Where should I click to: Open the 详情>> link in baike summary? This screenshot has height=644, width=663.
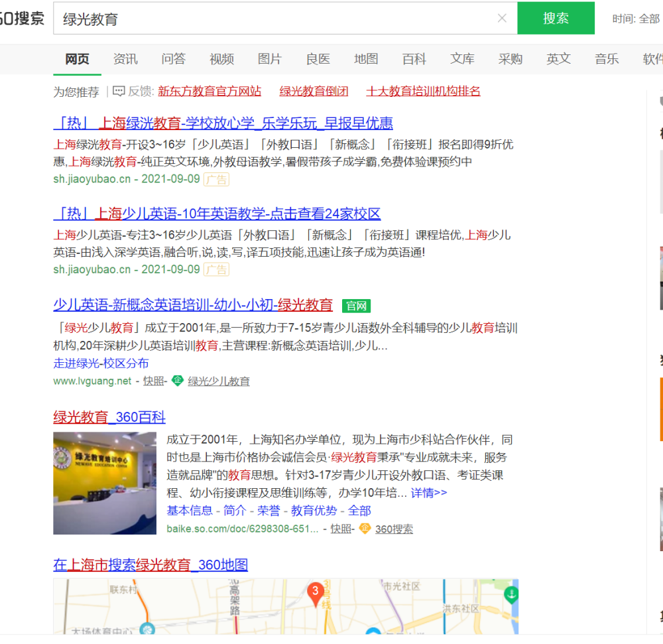[x=429, y=493]
